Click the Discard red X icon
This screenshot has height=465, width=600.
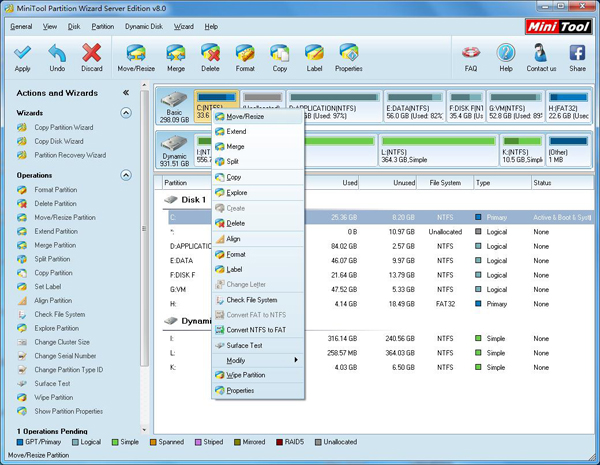pos(91,53)
